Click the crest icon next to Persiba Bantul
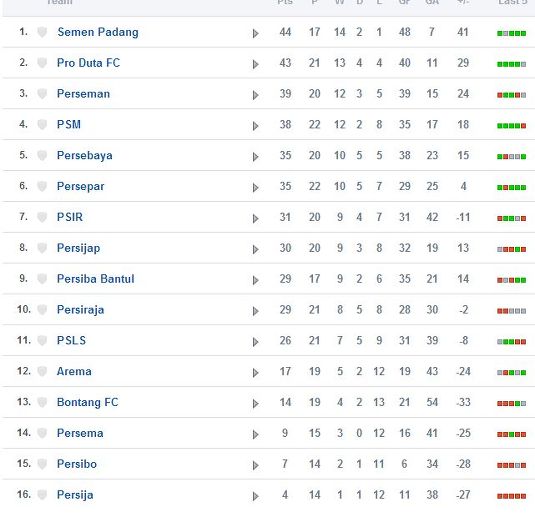 (x=42, y=279)
